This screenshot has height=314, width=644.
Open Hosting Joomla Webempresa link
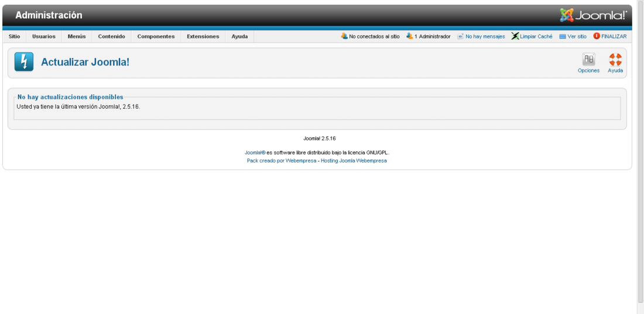tap(354, 161)
